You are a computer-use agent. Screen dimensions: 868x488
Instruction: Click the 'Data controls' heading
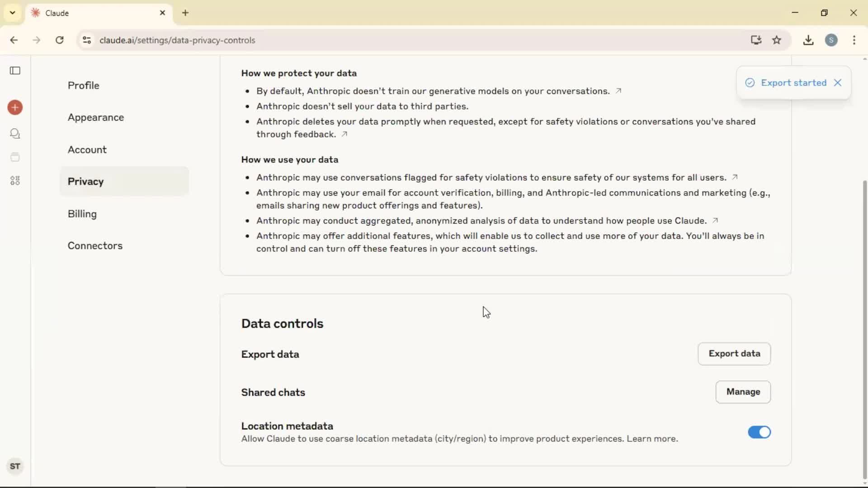282,324
